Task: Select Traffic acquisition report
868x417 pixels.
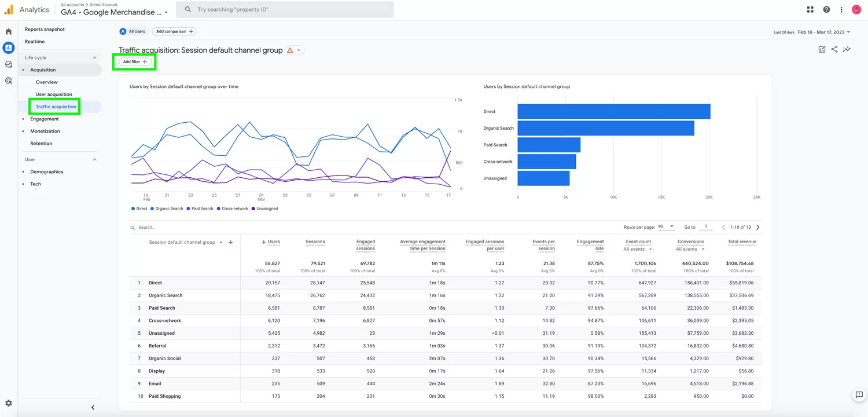Action: [56, 107]
